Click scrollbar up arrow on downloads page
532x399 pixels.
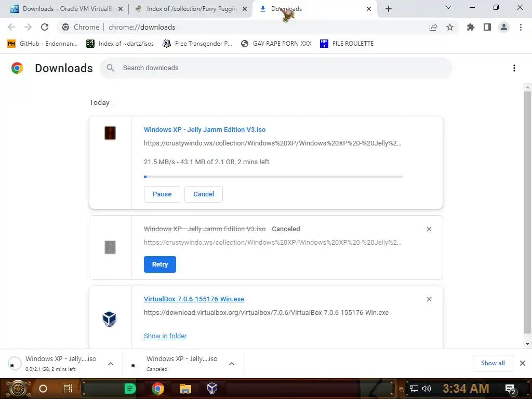[x=527, y=87]
